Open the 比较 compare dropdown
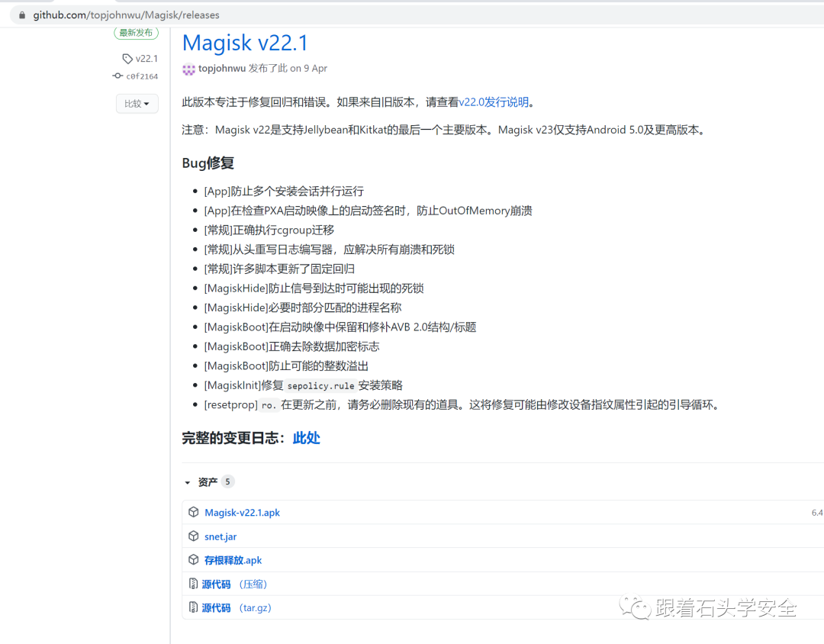Image resolution: width=824 pixels, height=644 pixels. 137,104
